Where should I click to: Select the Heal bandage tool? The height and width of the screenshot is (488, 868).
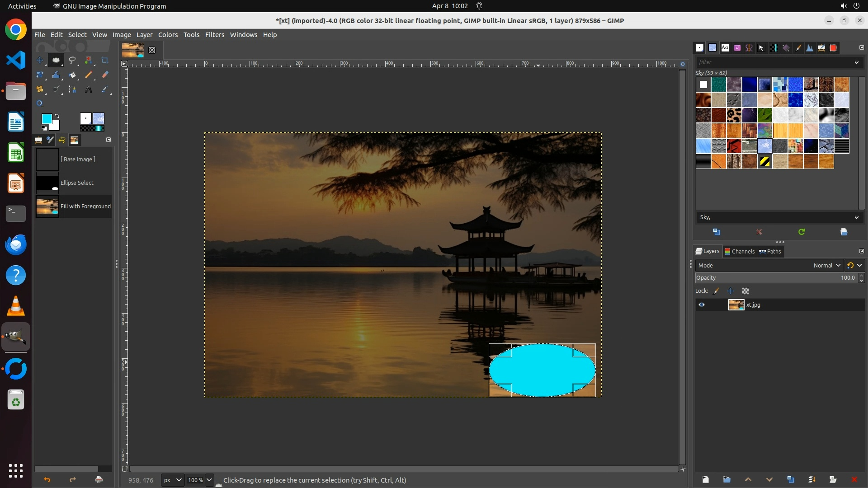40,89
